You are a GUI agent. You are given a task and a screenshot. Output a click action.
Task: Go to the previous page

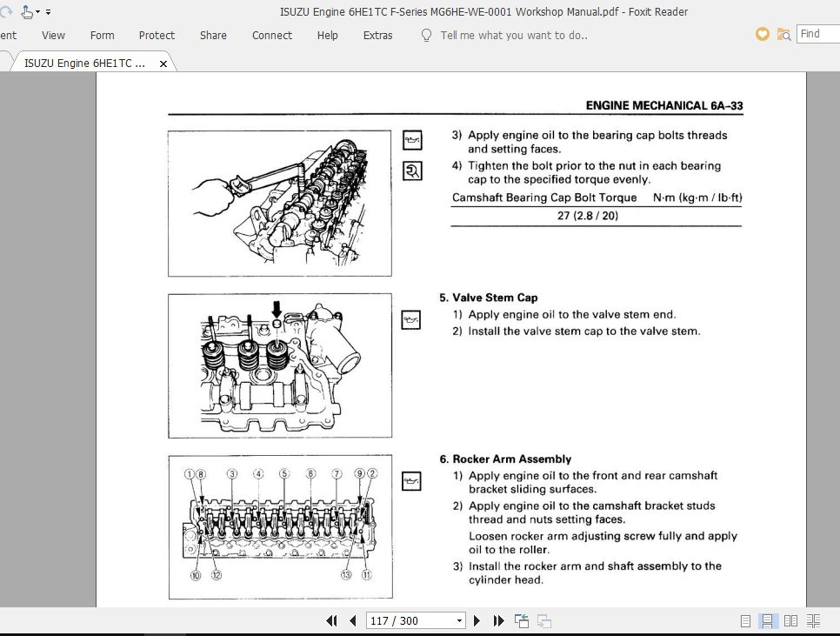352,621
